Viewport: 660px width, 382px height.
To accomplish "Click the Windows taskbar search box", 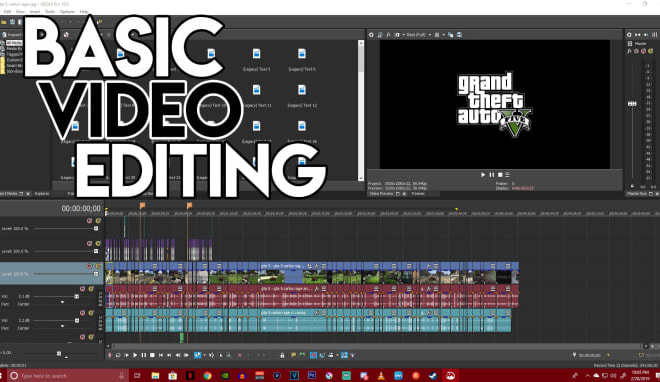I will [67, 375].
